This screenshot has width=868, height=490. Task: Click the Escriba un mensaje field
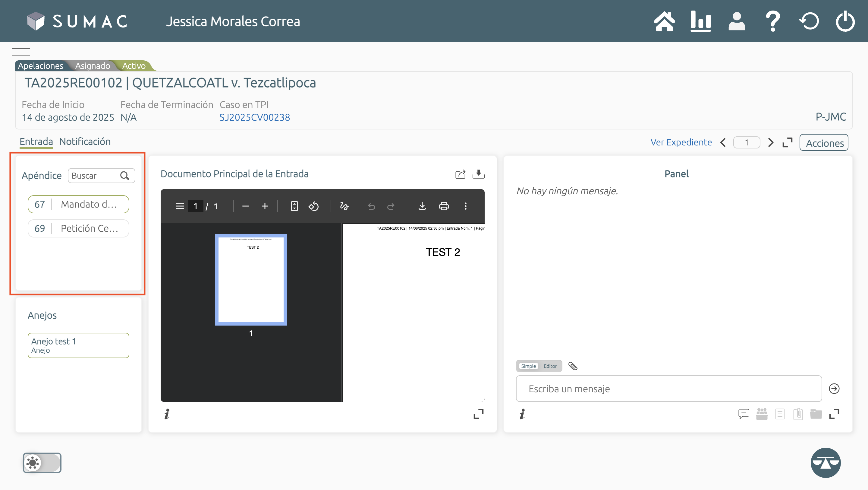(x=668, y=389)
